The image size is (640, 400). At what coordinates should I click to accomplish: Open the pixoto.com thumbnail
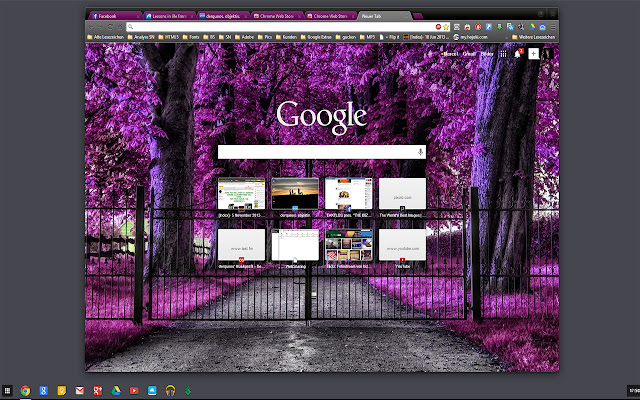[x=402, y=193]
